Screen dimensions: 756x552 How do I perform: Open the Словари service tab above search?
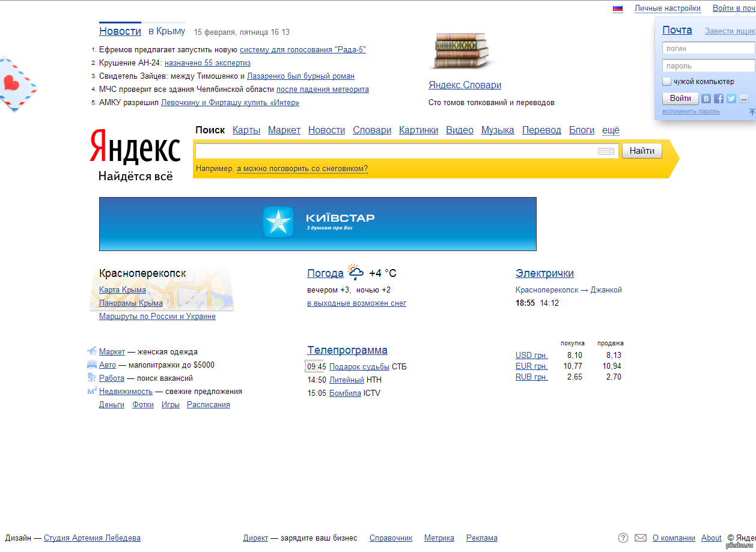pyautogui.click(x=372, y=130)
